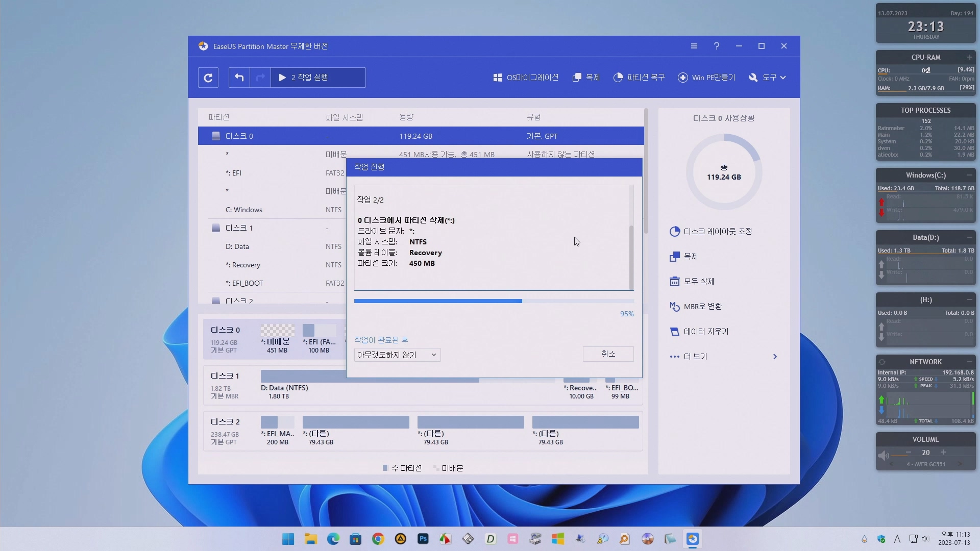This screenshot has height=551, width=980.
Task: Open 아무것도하지 않기 dropdown after completion
Action: tap(397, 355)
